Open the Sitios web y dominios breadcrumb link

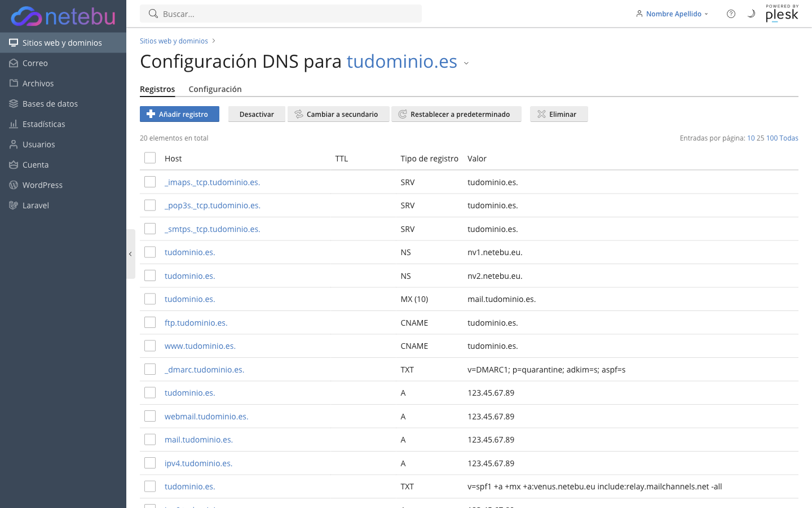point(174,41)
